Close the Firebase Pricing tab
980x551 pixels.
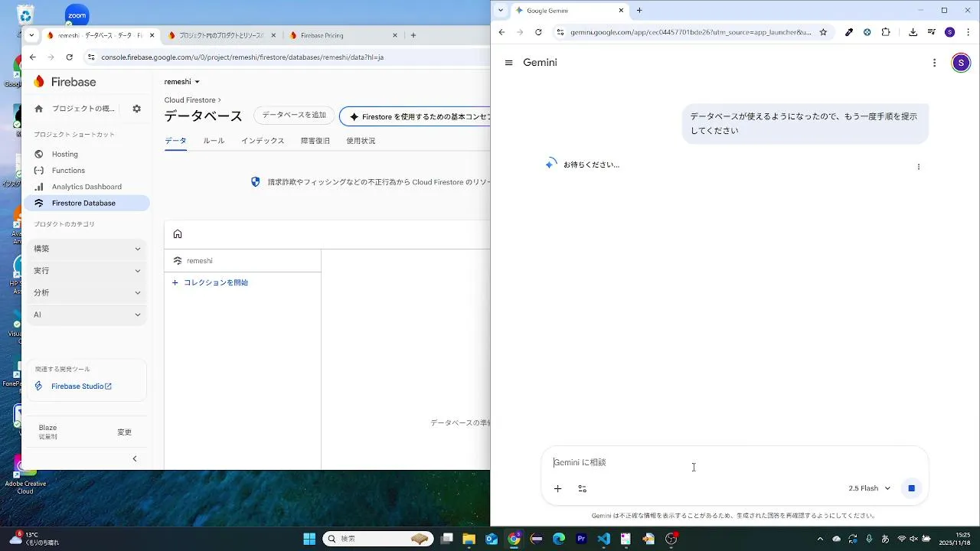pos(395,35)
